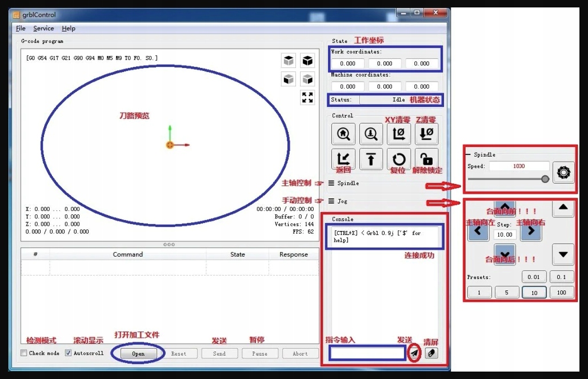Select the 1 step preset
588x379 pixels.
point(479,292)
